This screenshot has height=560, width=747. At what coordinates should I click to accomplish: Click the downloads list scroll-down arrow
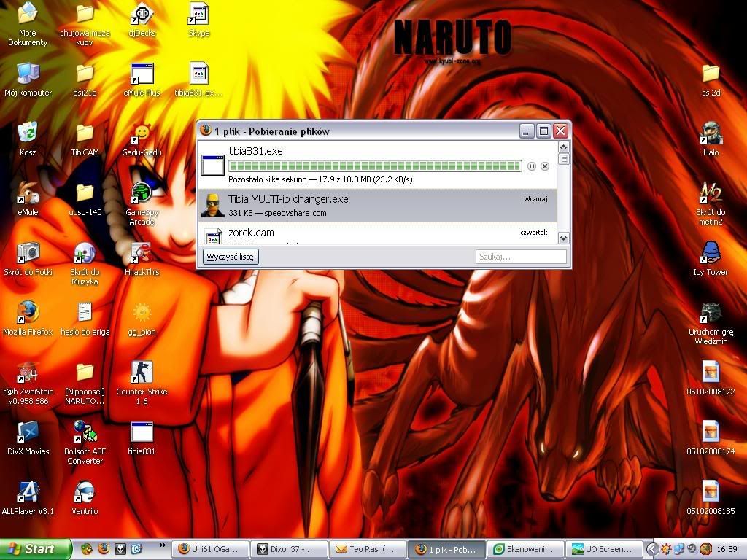tap(564, 238)
